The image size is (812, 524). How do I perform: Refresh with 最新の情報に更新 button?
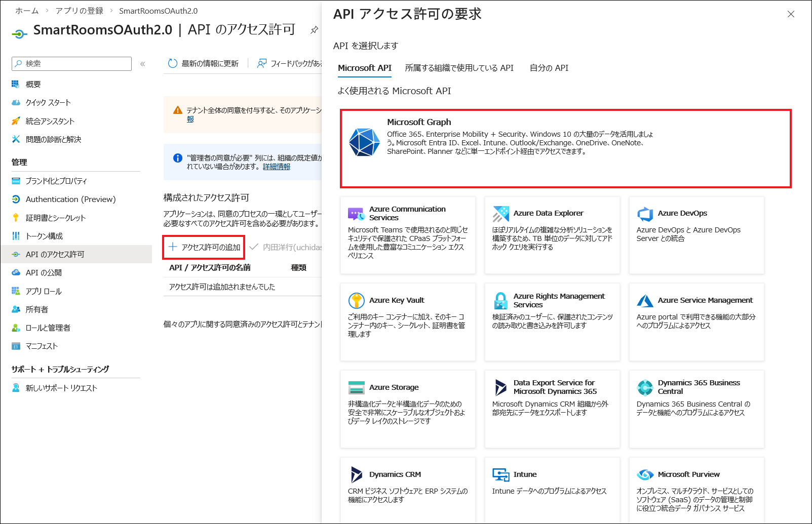tap(203, 63)
